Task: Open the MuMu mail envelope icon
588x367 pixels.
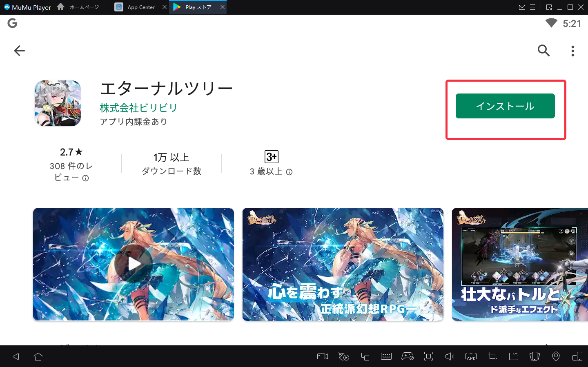Action: 522,7
